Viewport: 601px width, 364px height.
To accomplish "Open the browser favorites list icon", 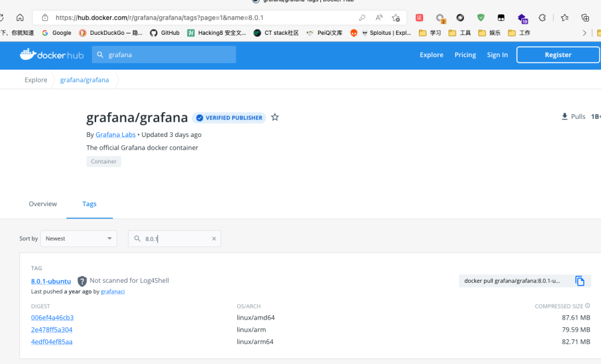I will [564, 17].
